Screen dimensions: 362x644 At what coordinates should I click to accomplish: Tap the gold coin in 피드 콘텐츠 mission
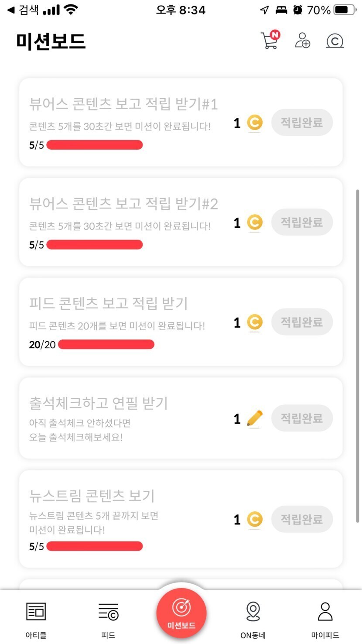[x=255, y=322]
